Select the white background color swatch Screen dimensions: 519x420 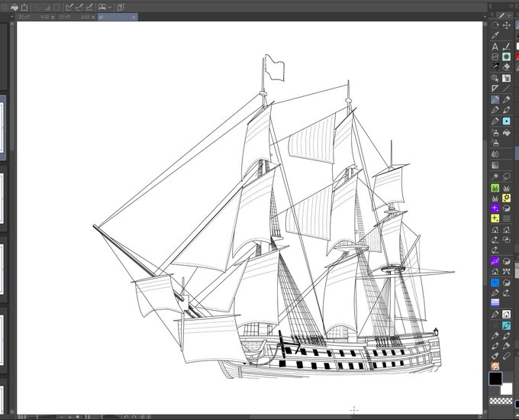508,389
